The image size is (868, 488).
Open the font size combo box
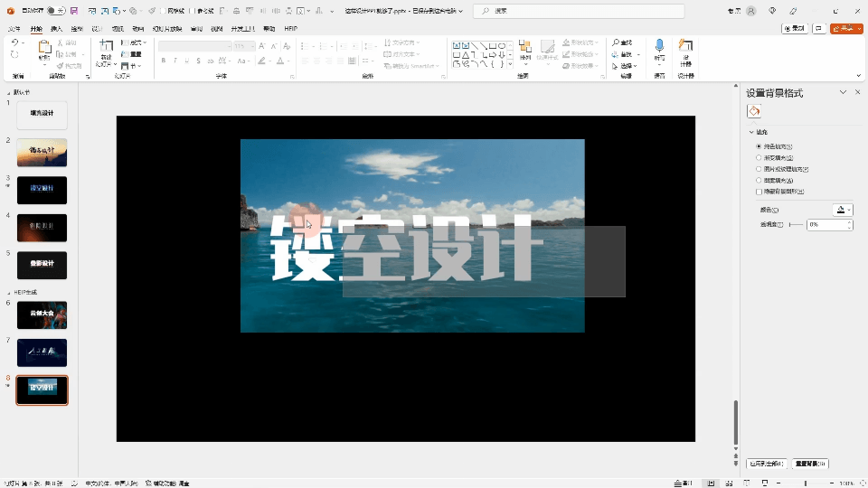[x=243, y=46]
